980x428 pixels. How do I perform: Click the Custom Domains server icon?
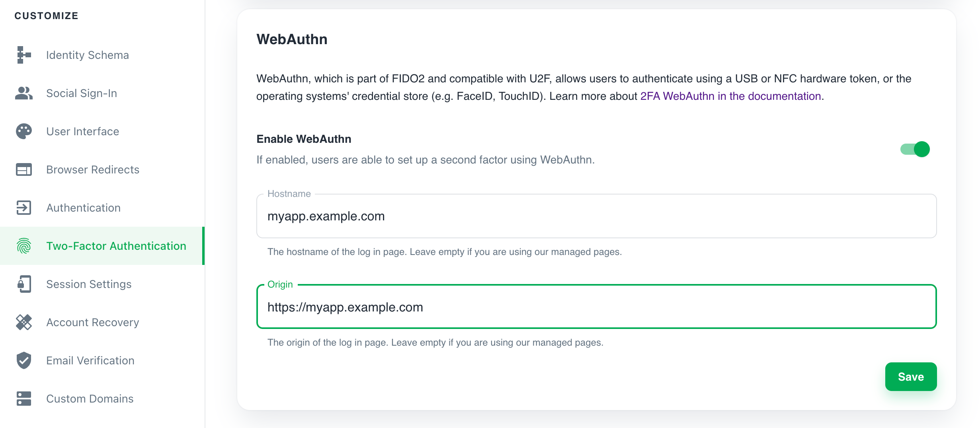(x=24, y=399)
